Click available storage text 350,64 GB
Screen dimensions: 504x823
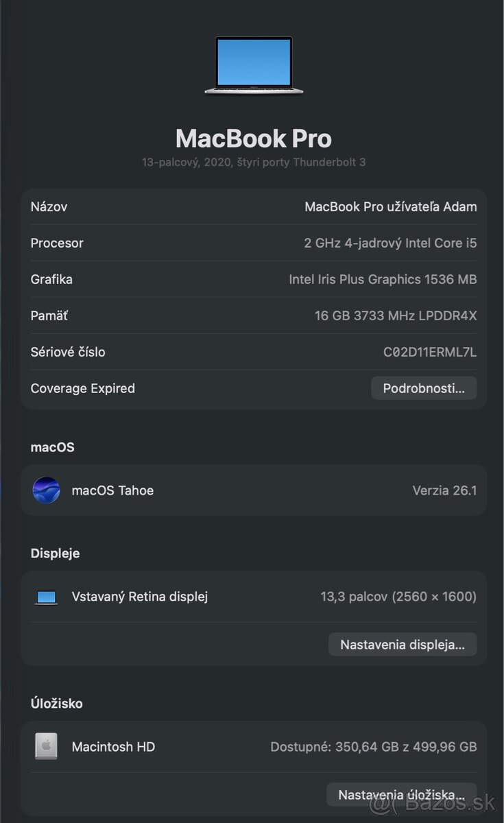373,746
